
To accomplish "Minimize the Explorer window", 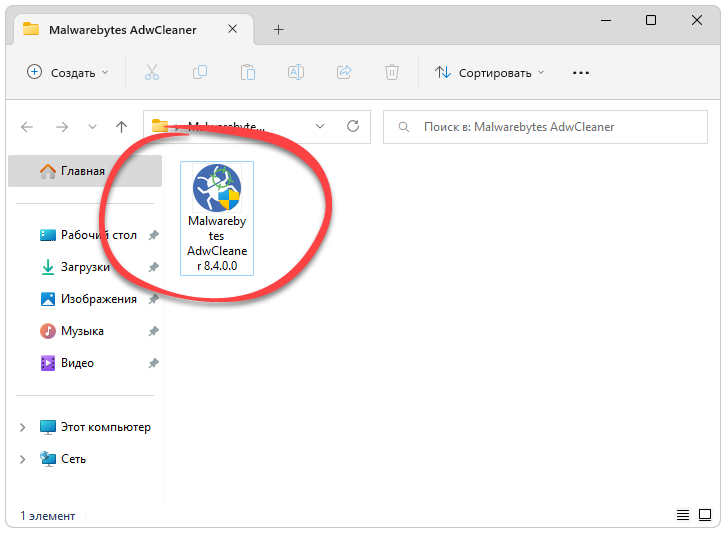I will pos(606,20).
